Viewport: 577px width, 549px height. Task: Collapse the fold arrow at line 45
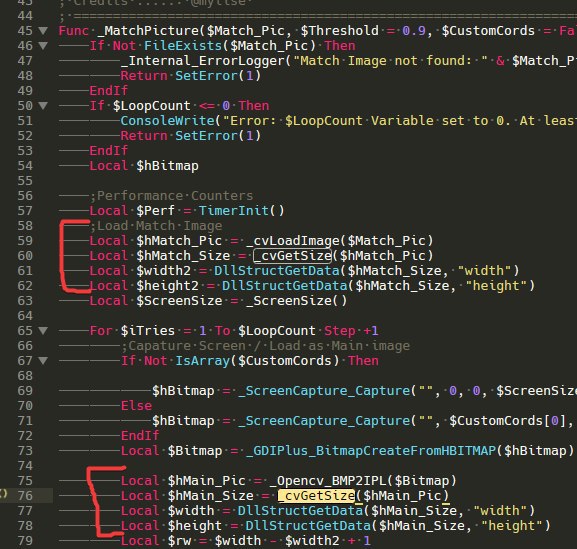[x=43, y=31]
